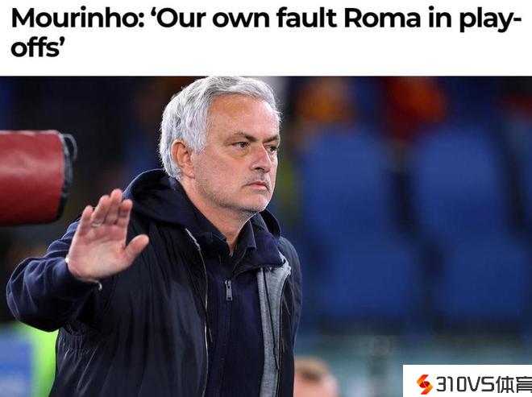532x397 pixels.
Task: Open the Mourinho article photo
Action: [x=266, y=237]
